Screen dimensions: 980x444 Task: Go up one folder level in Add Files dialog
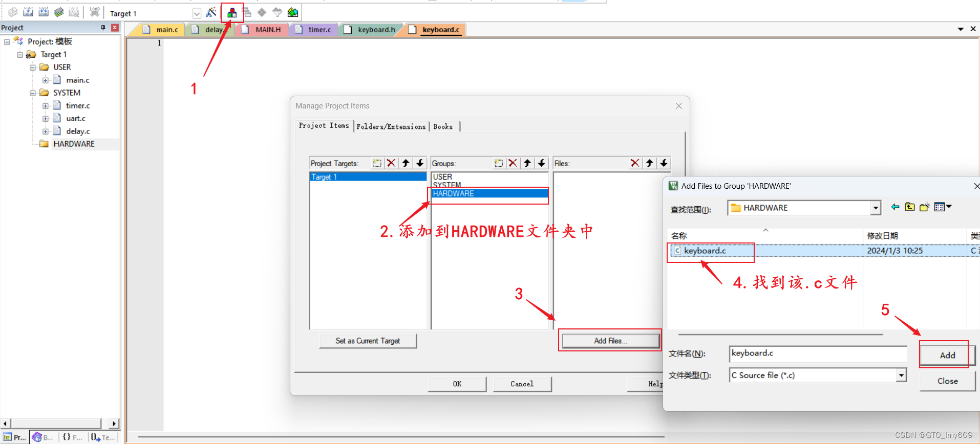pos(910,207)
